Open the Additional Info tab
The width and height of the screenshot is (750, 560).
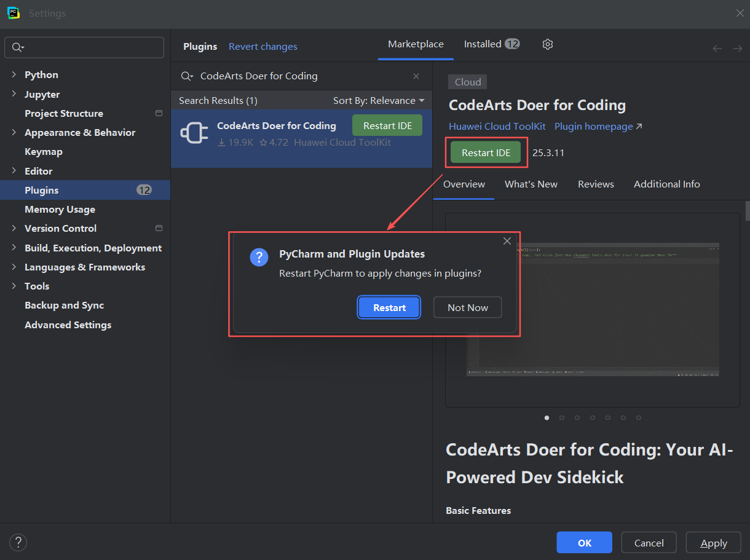(667, 184)
